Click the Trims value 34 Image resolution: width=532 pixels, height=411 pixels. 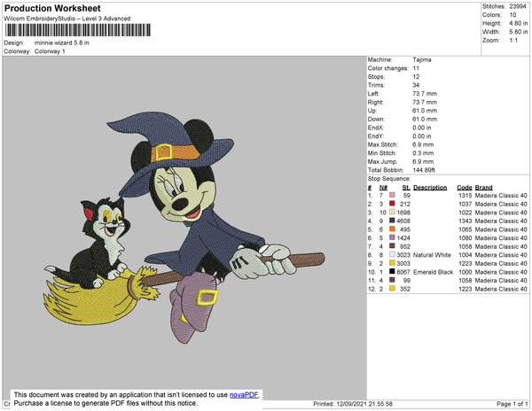coord(416,85)
